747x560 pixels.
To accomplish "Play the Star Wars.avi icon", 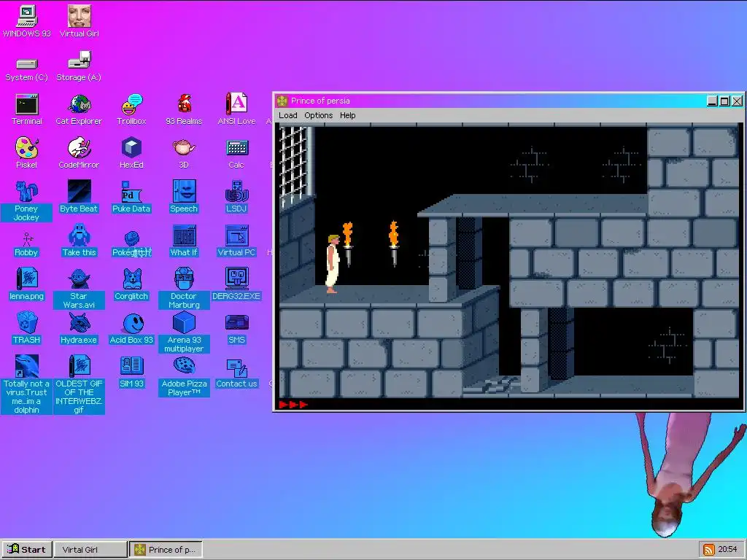I will 79,289.
